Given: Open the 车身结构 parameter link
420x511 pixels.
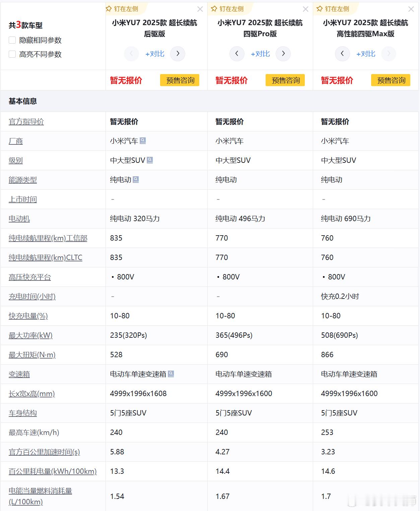Looking at the screenshot, I should click(x=23, y=413).
